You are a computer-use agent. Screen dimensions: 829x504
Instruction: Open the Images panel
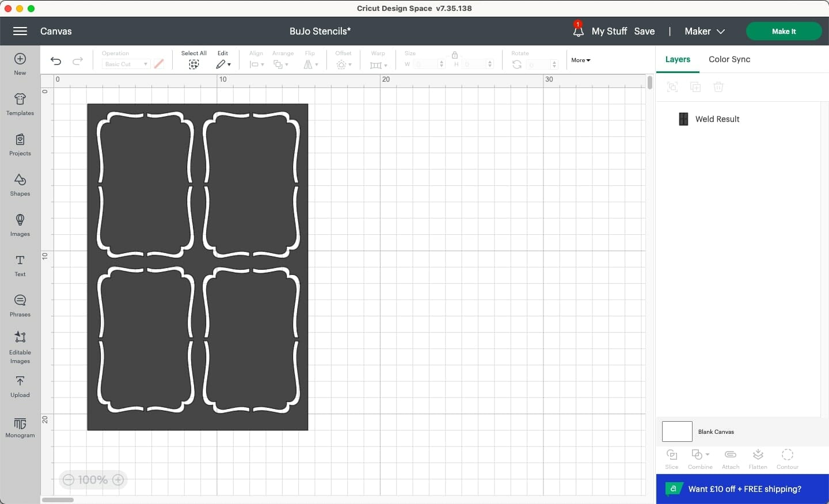[x=20, y=225]
